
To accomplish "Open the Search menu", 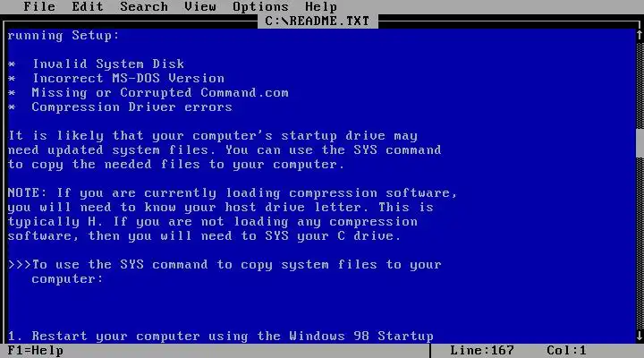I will [x=144, y=6].
